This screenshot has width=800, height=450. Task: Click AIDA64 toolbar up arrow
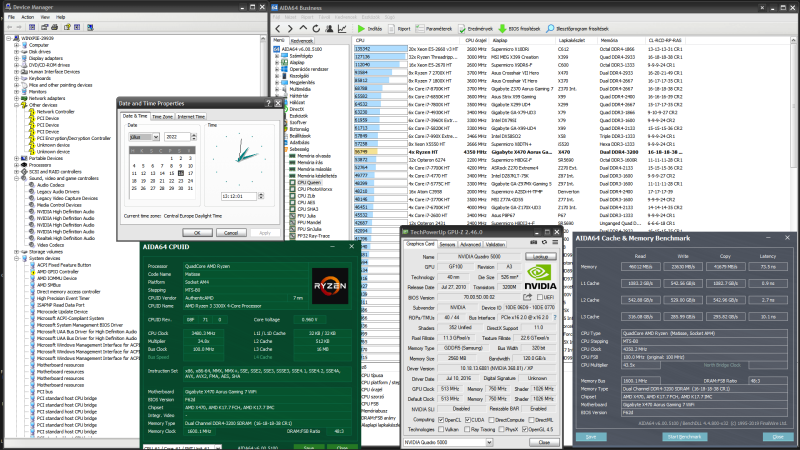click(303, 29)
